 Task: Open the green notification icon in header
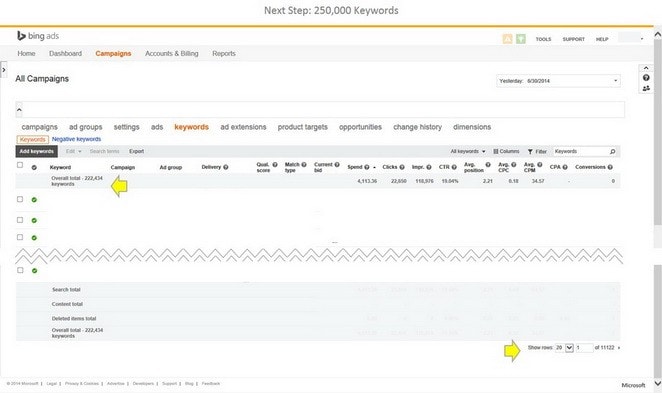click(x=521, y=39)
